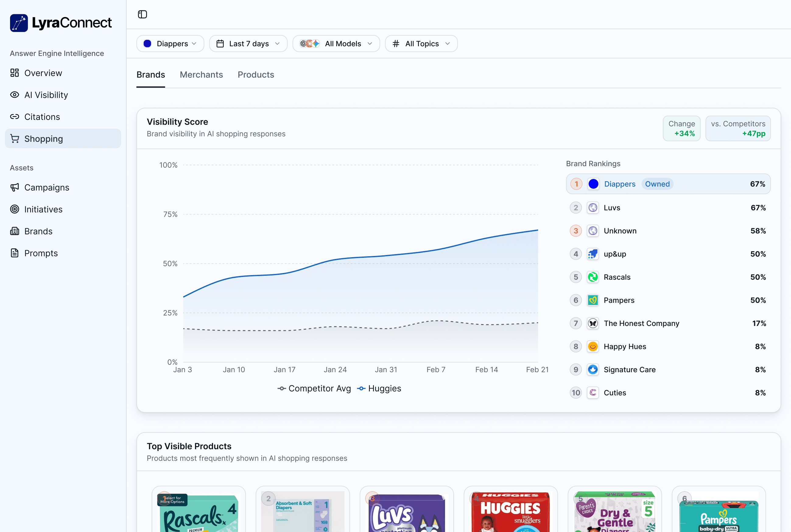Open the Prompts document section
The image size is (791, 532).
coord(41,253)
